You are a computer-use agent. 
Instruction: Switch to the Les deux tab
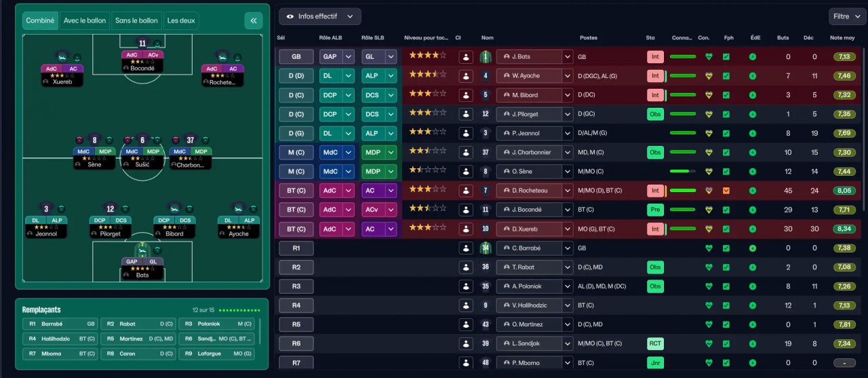tap(181, 20)
